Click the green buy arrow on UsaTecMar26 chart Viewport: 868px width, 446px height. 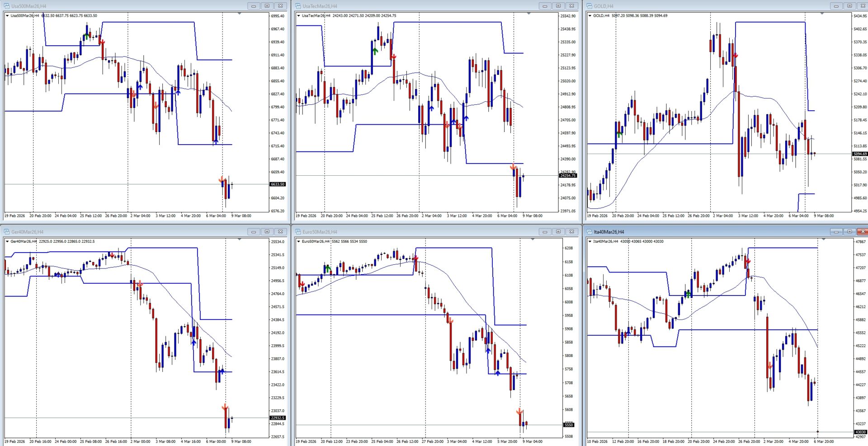375,52
